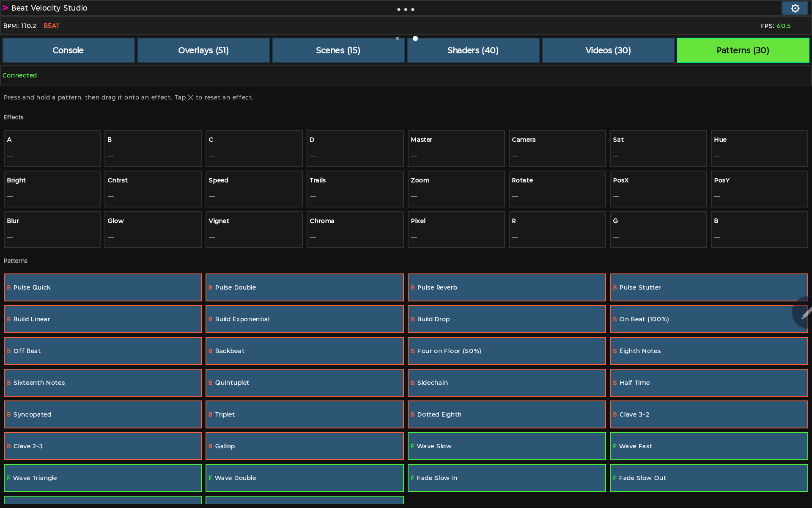Click the BPM: 110.2 readout
This screenshot has width=812, height=508.
(x=19, y=26)
